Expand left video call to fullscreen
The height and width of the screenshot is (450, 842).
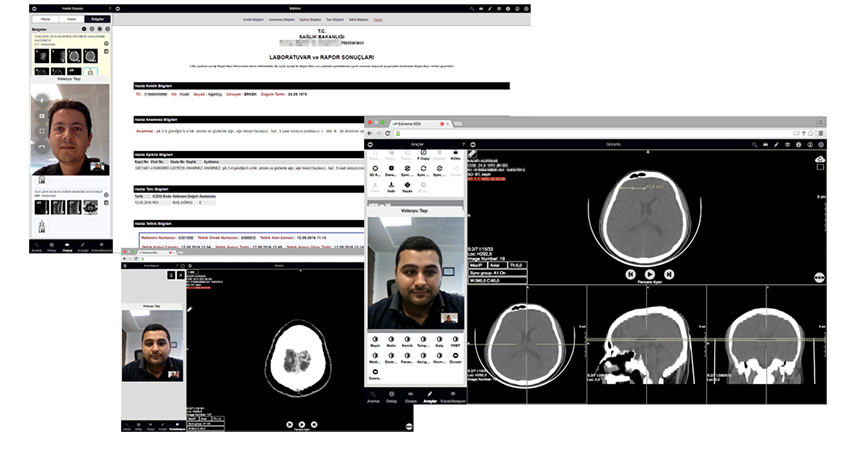42,130
